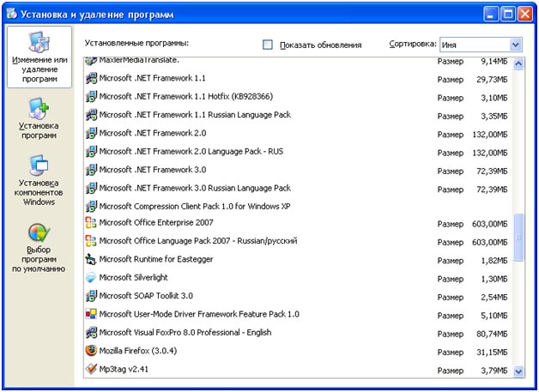Click the 31,15МБ size value
The image size is (539, 392).
tap(492, 353)
